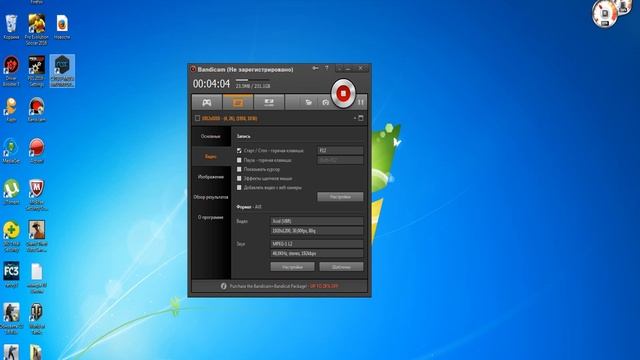
Task: Pause the recording in Bandicam
Action: pos(361,102)
